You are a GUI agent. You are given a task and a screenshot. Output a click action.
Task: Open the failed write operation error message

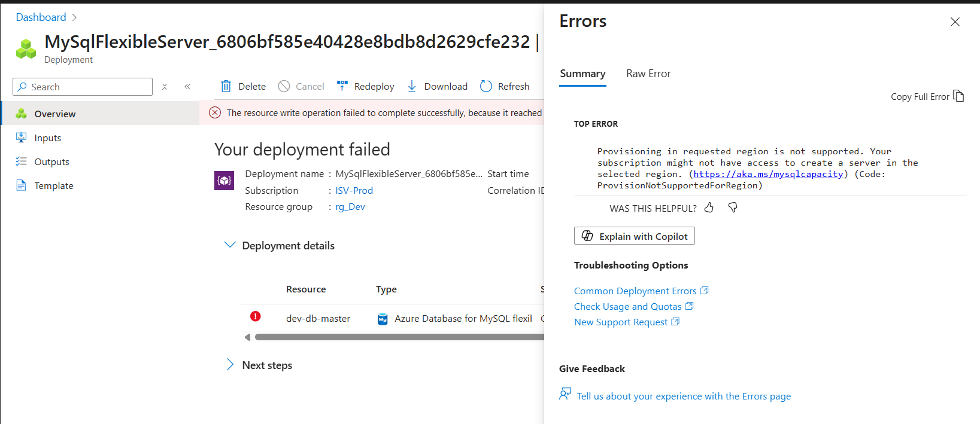(x=384, y=112)
